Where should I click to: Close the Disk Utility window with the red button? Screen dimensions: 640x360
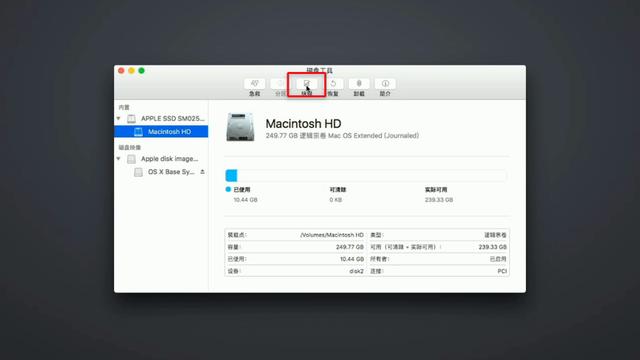(x=121, y=71)
